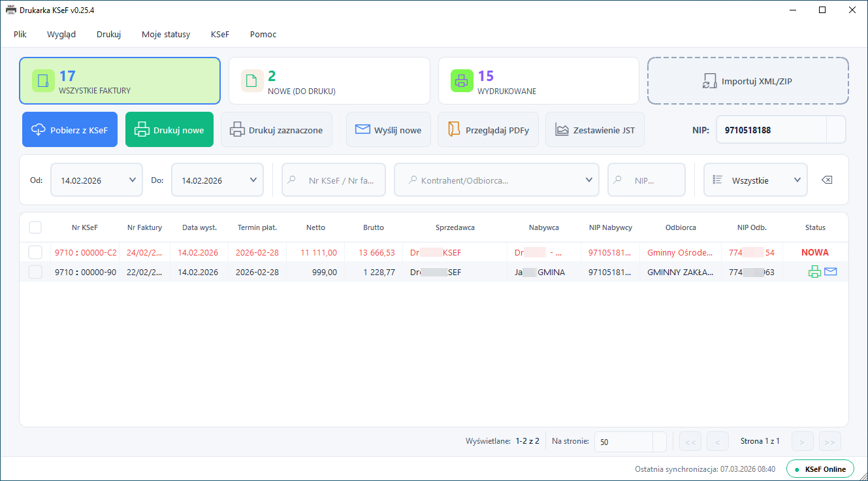The width and height of the screenshot is (868, 481).
Task: Click the Przeglądaj PDFy file icon
Action: (x=454, y=130)
